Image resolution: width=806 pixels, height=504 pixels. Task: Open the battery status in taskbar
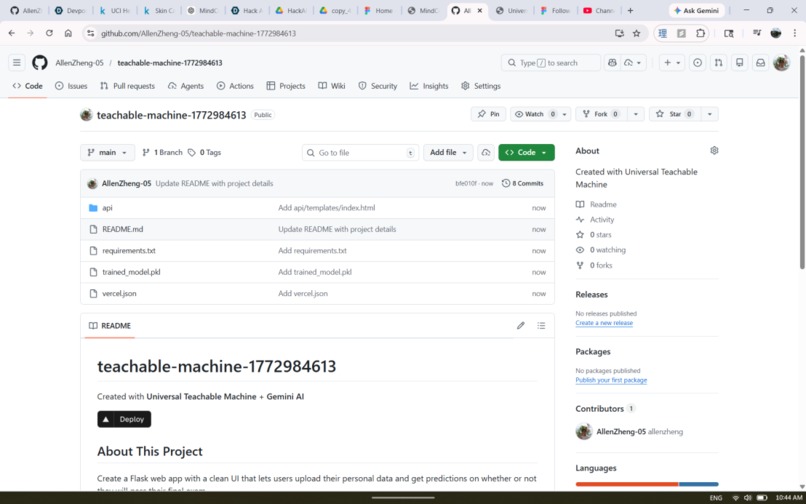(762, 498)
